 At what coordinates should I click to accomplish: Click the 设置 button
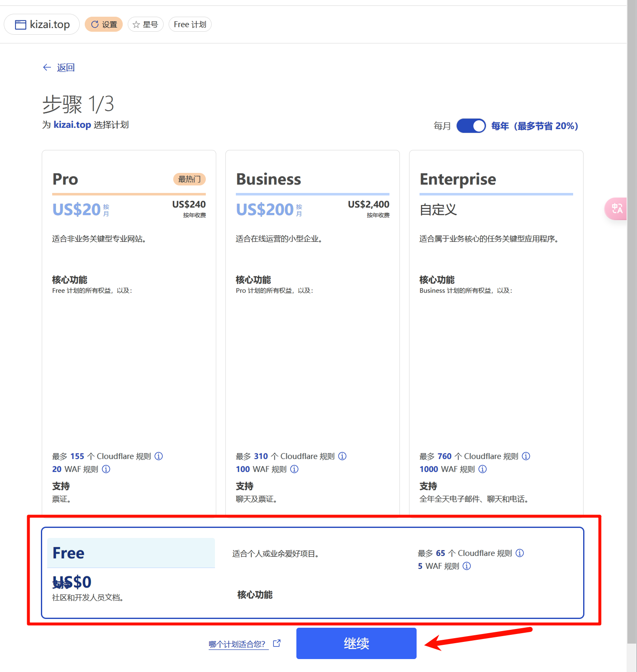(x=104, y=24)
